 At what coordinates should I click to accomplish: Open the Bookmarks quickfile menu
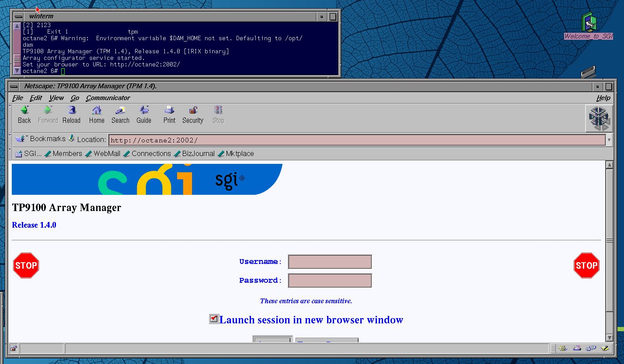click(40, 139)
